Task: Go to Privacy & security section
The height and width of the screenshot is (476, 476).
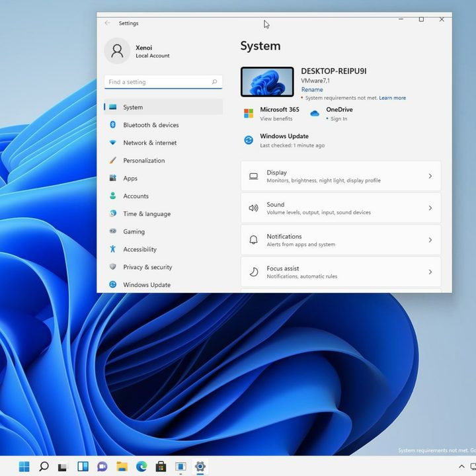Action: pyautogui.click(x=163, y=267)
